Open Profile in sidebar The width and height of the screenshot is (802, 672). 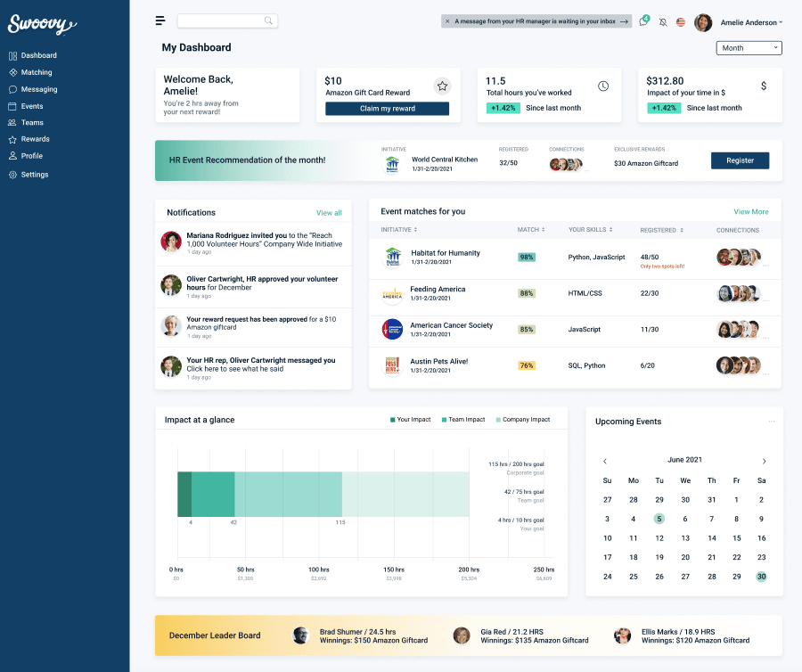coord(26,156)
